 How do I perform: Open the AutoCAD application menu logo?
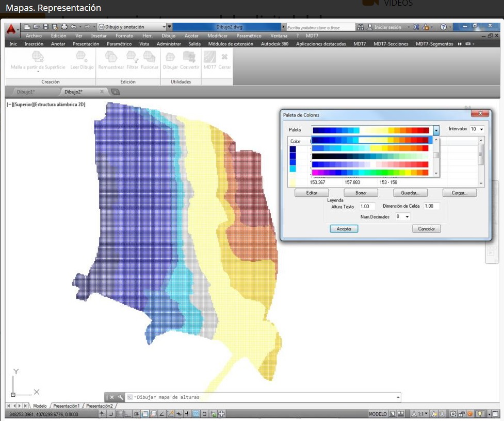(x=11, y=29)
